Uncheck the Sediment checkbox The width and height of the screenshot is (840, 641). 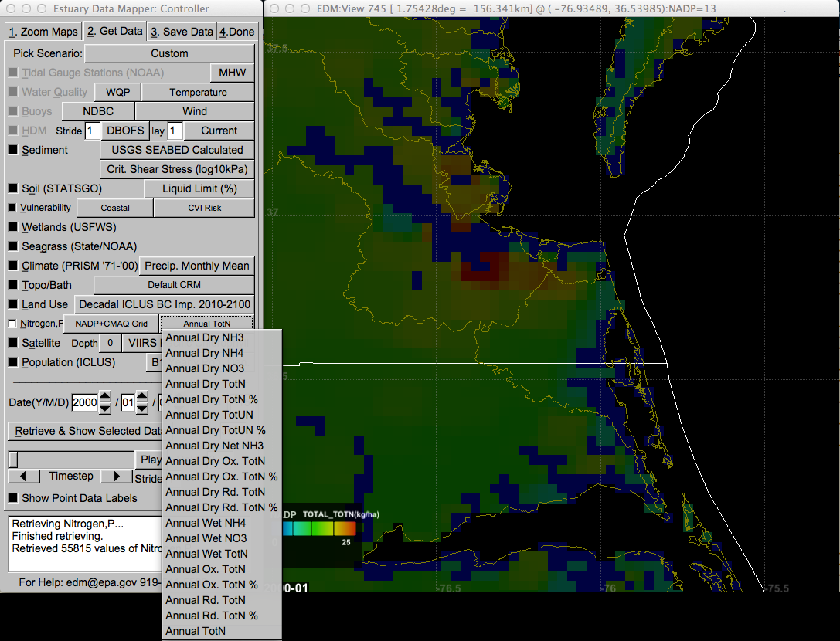click(11, 150)
